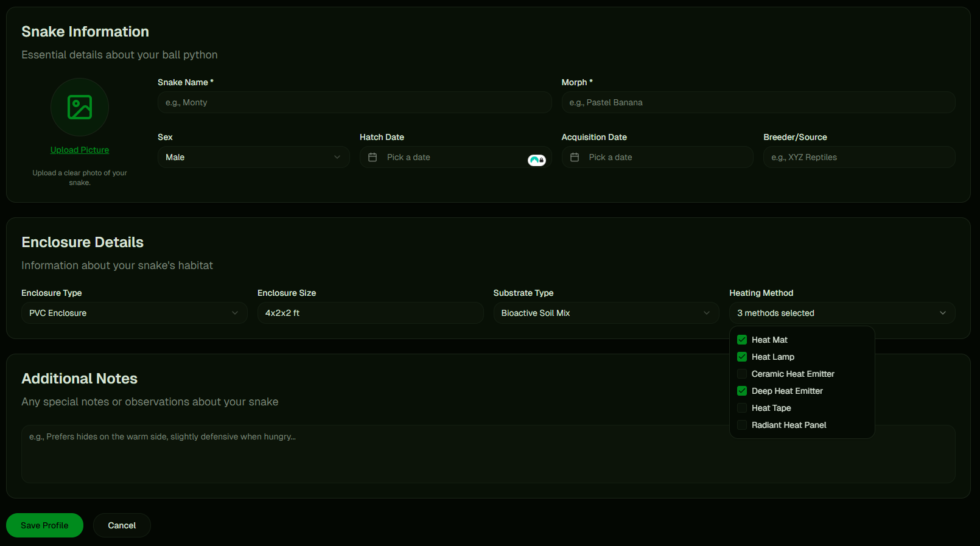Click the 'Enclosure Details' heading
980x546 pixels.
point(83,242)
